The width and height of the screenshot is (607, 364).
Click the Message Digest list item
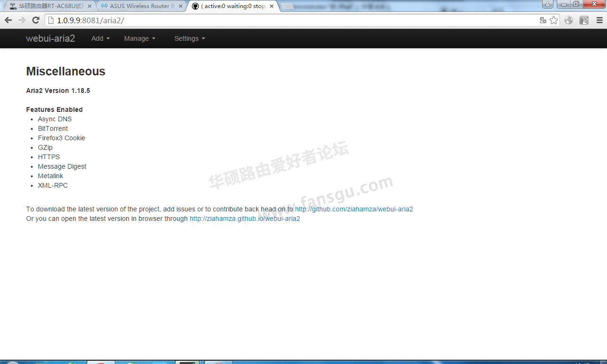62,166
